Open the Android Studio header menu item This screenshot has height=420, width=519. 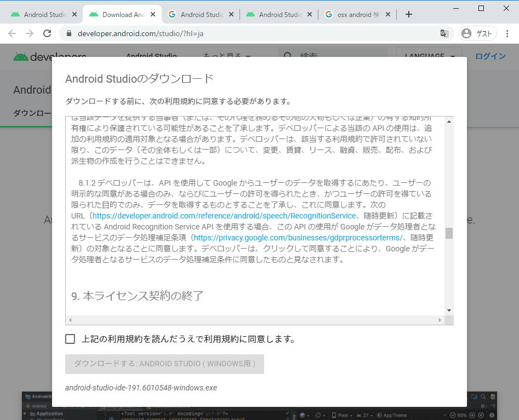pos(152,56)
